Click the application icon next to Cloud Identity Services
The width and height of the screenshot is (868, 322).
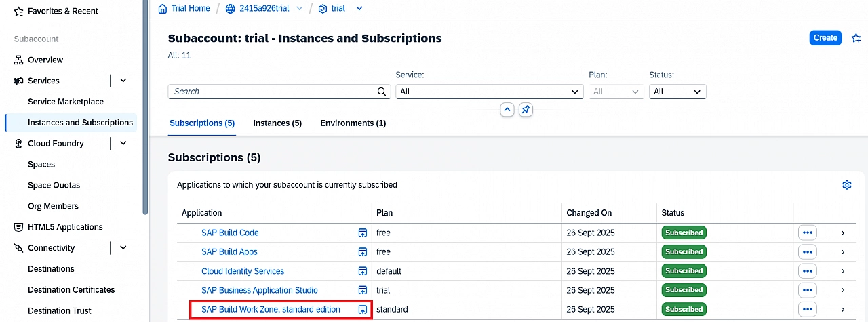point(363,271)
